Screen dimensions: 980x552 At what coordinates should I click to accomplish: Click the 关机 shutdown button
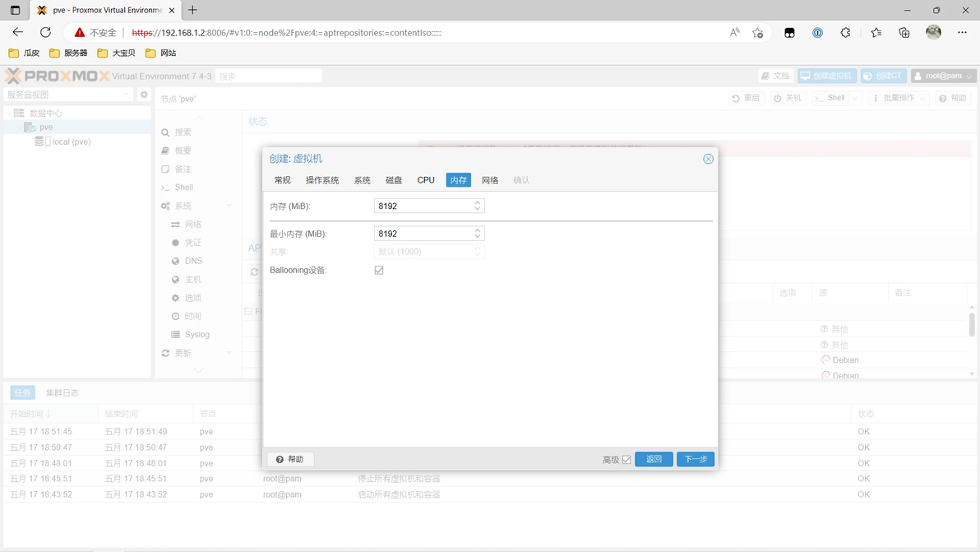788,98
